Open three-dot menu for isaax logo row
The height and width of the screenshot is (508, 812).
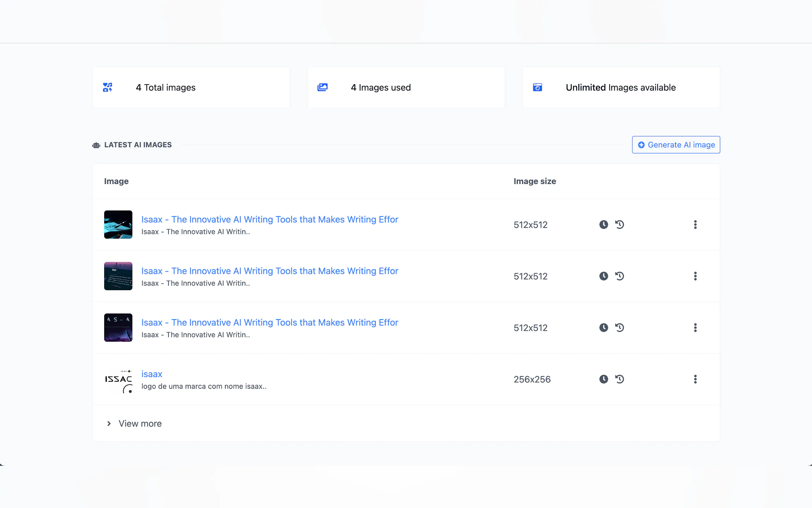coord(695,379)
